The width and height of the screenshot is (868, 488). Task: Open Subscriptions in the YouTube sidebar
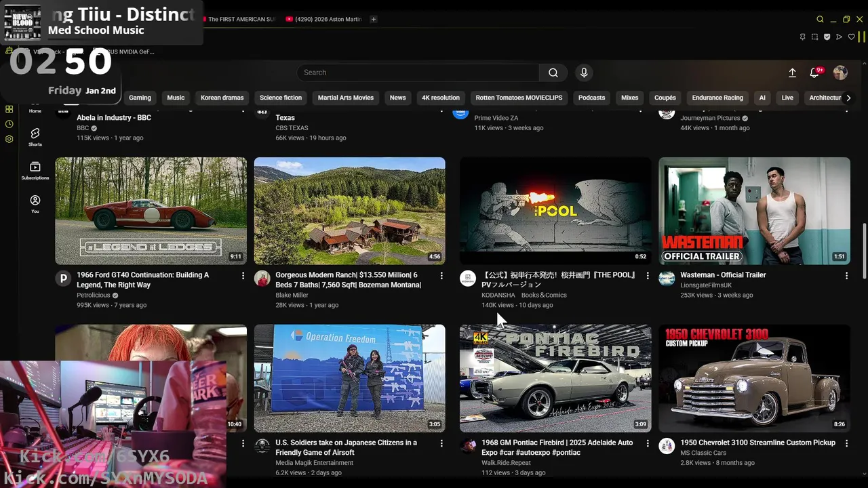(x=35, y=170)
